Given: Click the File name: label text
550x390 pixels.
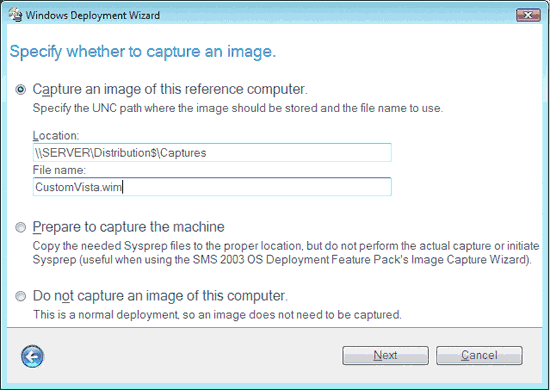Looking at the screenshot, I should (x=59, y=170).
